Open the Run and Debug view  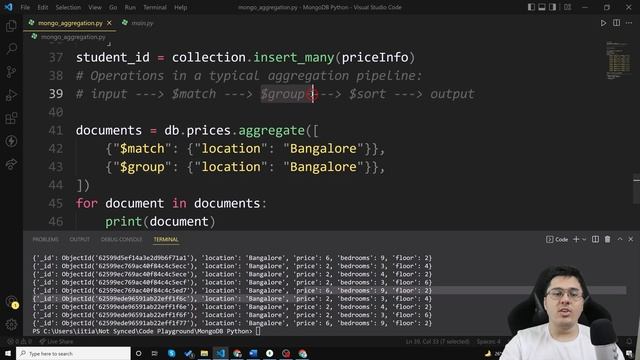tap(11, 95)
